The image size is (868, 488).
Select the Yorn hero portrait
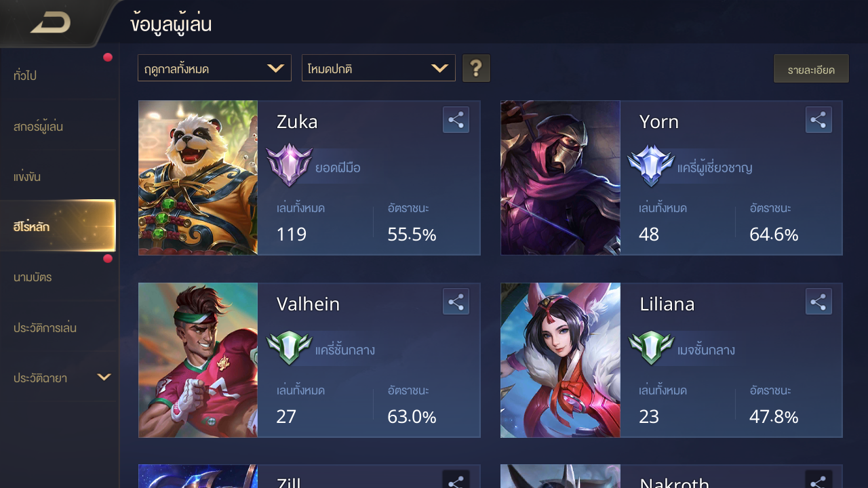tap(561, 178)
